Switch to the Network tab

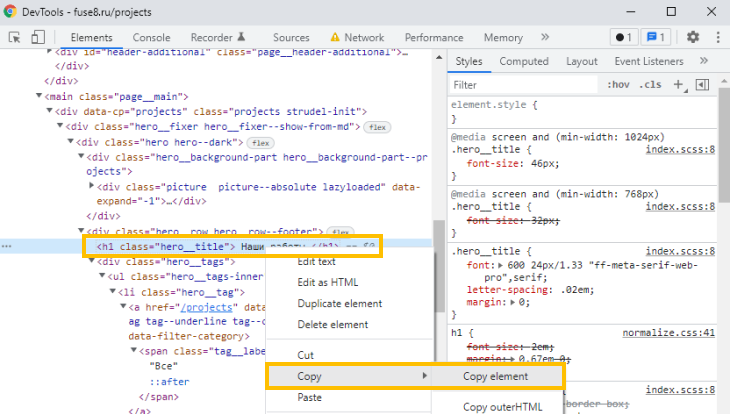(x=364, y=37)
